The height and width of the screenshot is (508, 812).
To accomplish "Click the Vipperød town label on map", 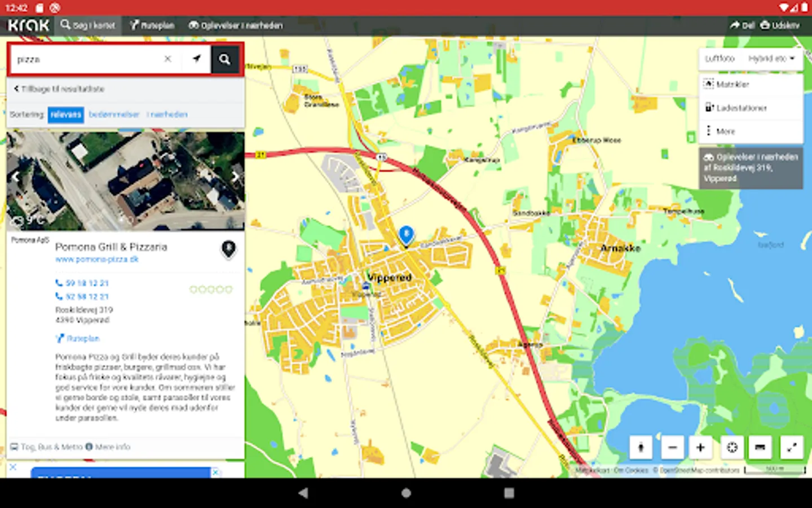I will (389, 277).
